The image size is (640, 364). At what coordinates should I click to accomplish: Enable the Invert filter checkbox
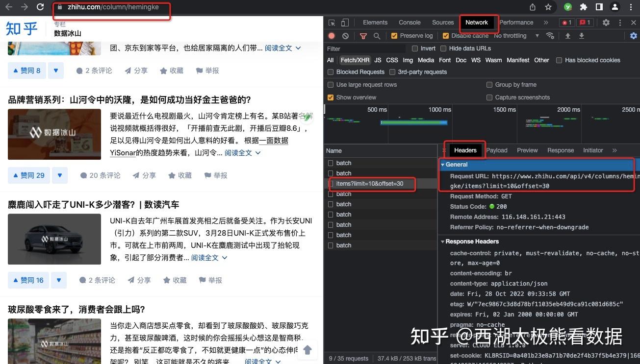(x=415, y=49)
